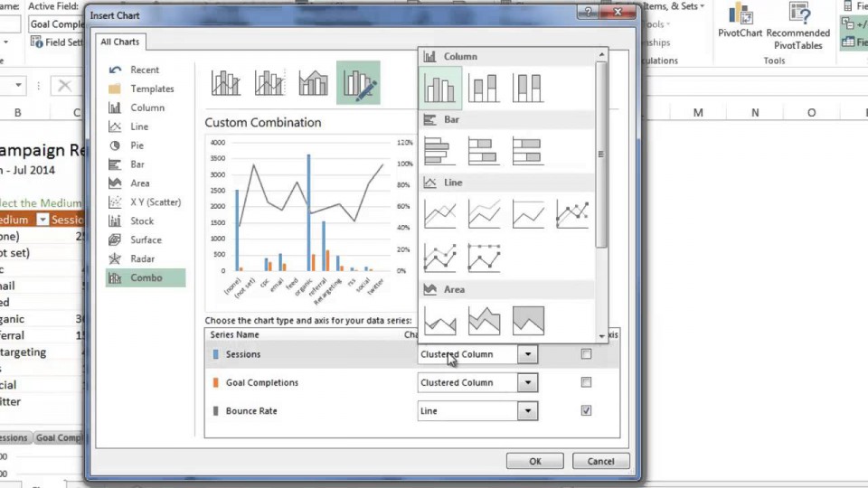Switch to the All Charts tab
This screenshot has height=488, width=868.
pos(118,42)
